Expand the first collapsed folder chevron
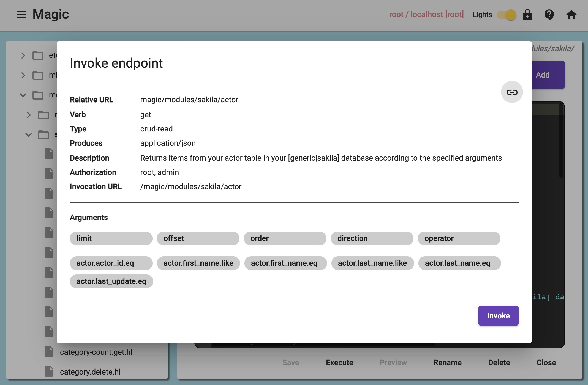Screen dimensions: 588x385 23,56
